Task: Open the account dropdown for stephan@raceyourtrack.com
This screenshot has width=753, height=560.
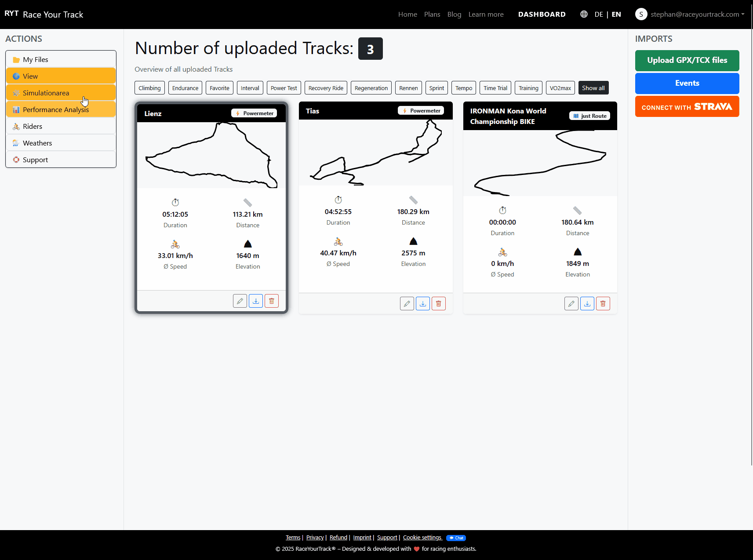Action: tap(697, 14)
